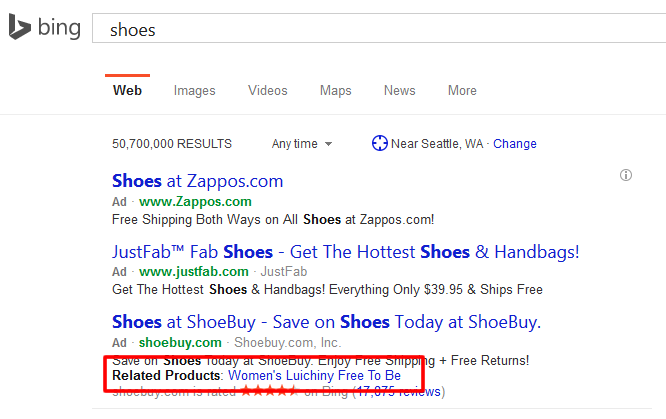Click the www.Zappos.com green URL
666x419 pixels.
pos(195,202)
